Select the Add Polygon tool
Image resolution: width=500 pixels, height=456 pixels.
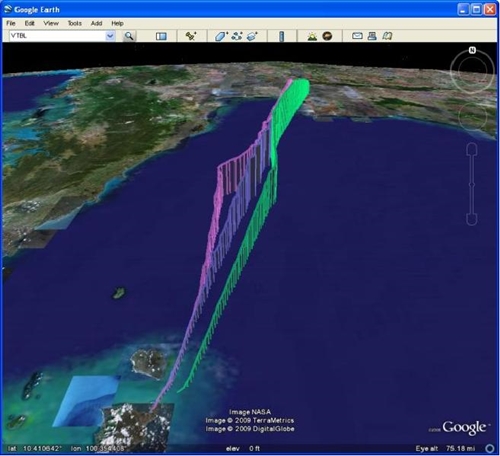click(x=221, y=36)
